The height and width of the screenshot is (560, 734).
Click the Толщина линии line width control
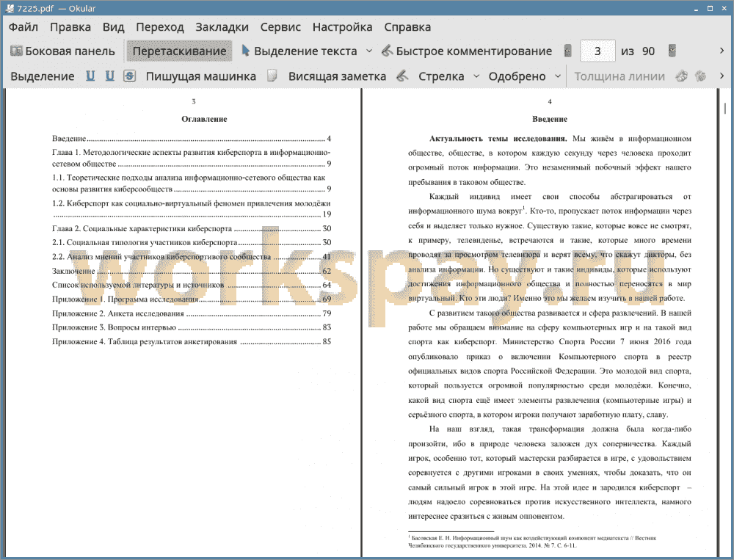pyautogui.click(x=619, y=76)
